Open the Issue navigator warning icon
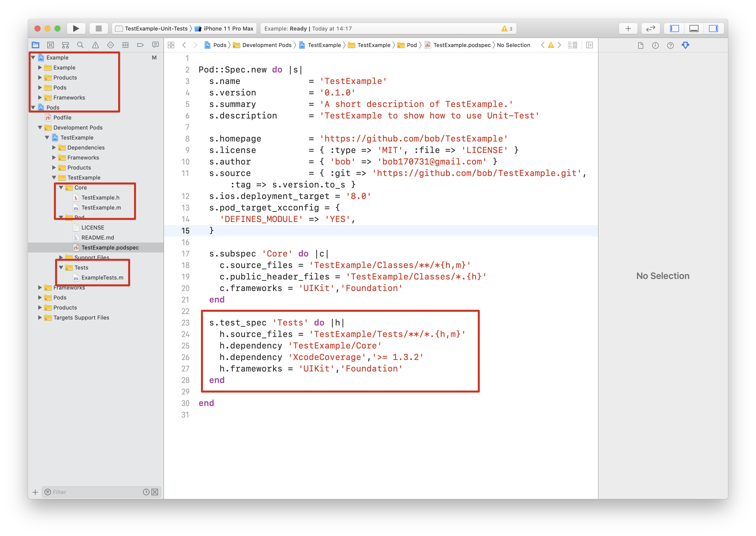756x536 pixels. click(x=95, y=45)
